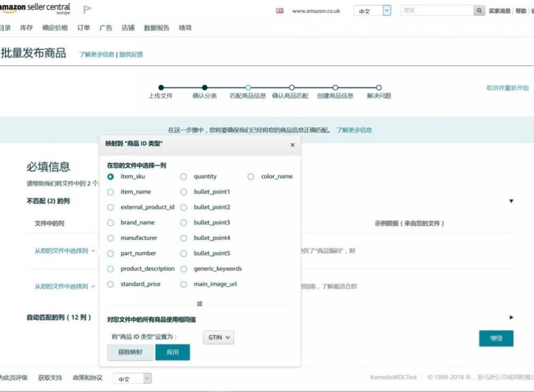Image resolution: width=534 pixels, height=392 pixels.
Task: Open second 从您的文件中选择列 dropdown
Action: pos(65,286)
